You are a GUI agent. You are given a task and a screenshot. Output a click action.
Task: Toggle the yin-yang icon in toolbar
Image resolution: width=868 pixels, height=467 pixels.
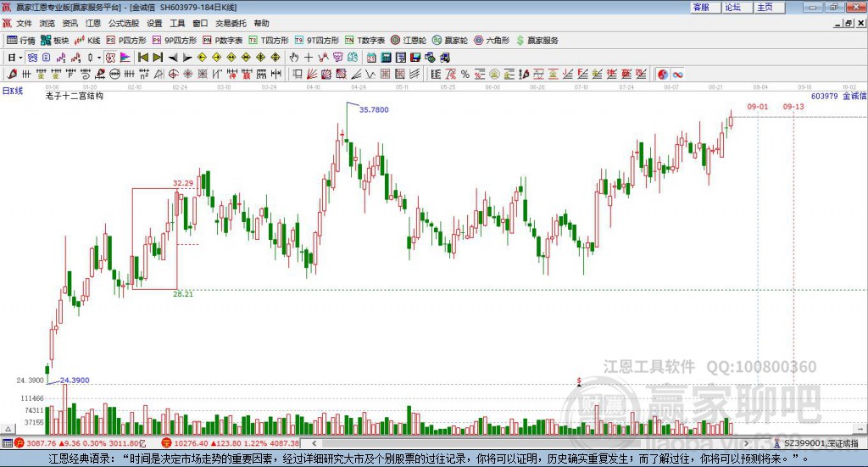click(x=663, y=74)
